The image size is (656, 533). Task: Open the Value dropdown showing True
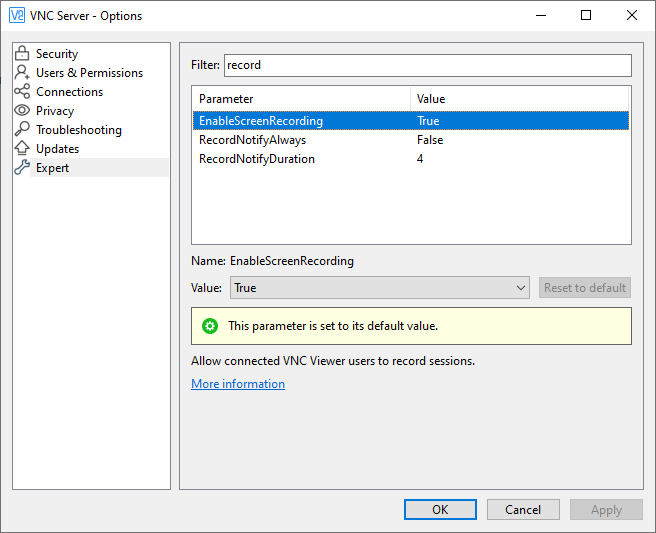pyautogui.click(x=379, y=288)
